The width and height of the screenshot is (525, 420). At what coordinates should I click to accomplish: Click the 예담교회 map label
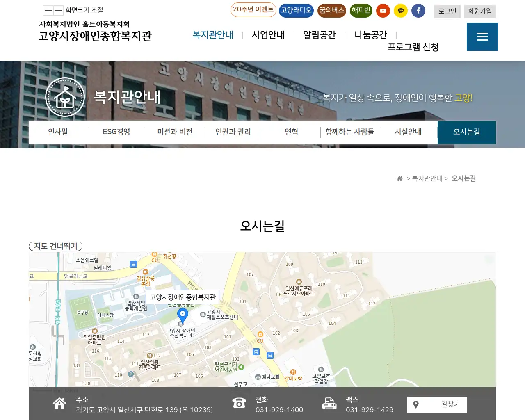coord(271,377)
